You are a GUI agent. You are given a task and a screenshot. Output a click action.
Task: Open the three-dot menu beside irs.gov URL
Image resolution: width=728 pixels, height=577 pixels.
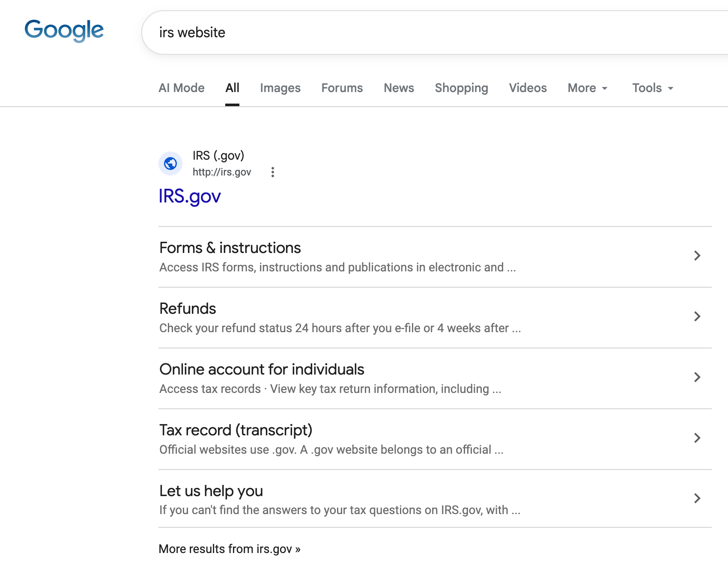click(x=273, y=172)
